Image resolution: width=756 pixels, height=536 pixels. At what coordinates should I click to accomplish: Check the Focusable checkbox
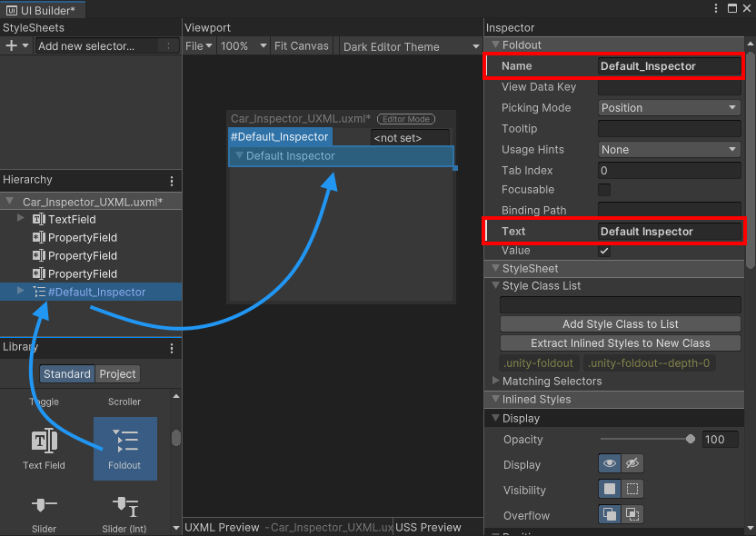[604, 189]
